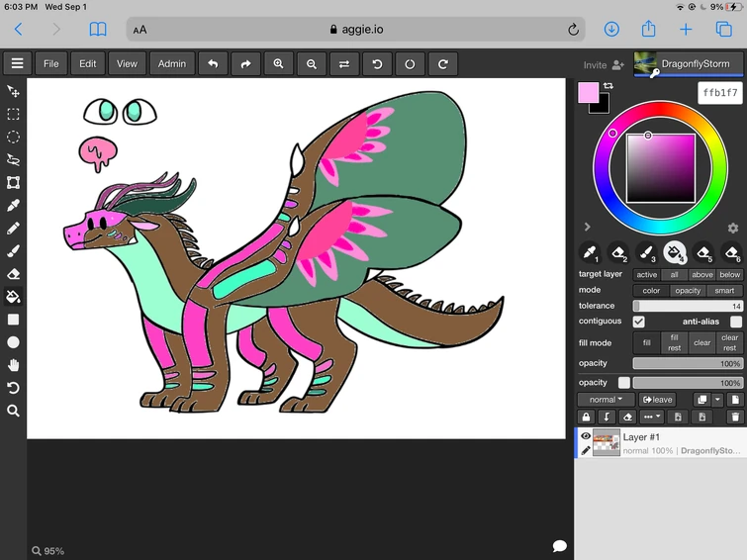The width and height of the screenshot is (747, 560).
Task: Choose tool preset slot 5
Action: click(x=703, y=252)
